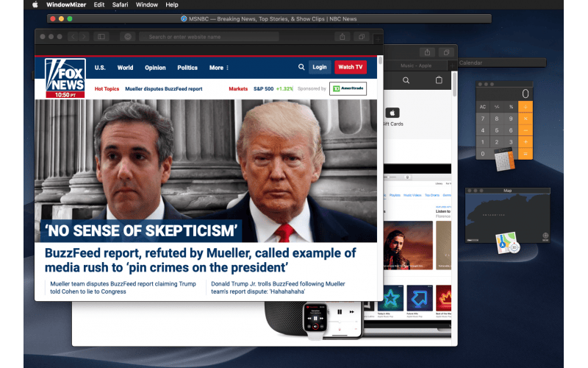
Task: Open the Opinion section on Fox News
Action: 155,68
